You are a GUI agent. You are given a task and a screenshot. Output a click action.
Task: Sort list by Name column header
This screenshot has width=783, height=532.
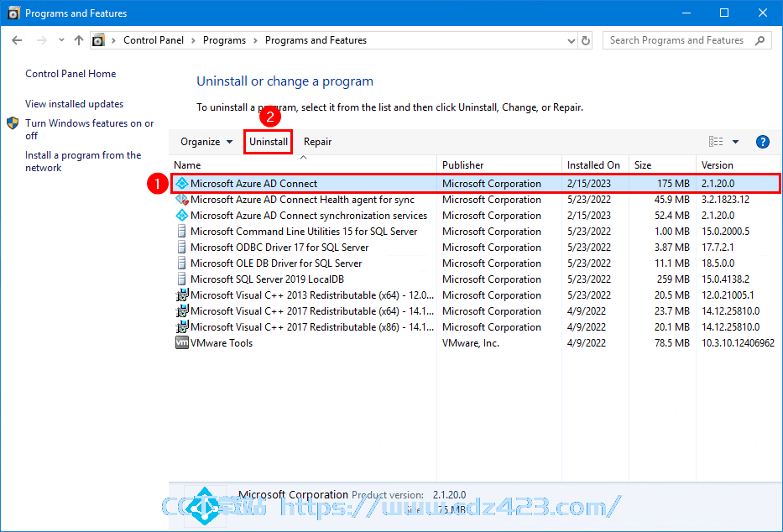coord(303,165)
